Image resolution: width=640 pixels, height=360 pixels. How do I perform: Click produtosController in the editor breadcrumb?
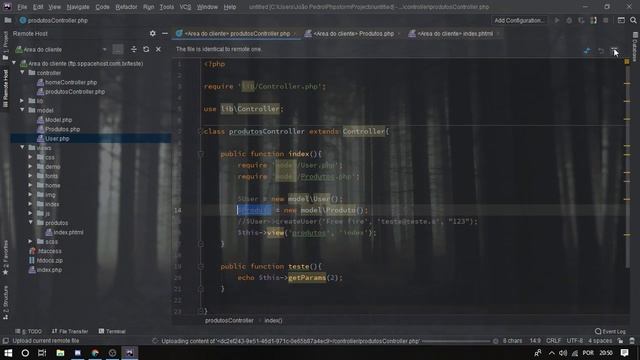(x=229, y=321)
